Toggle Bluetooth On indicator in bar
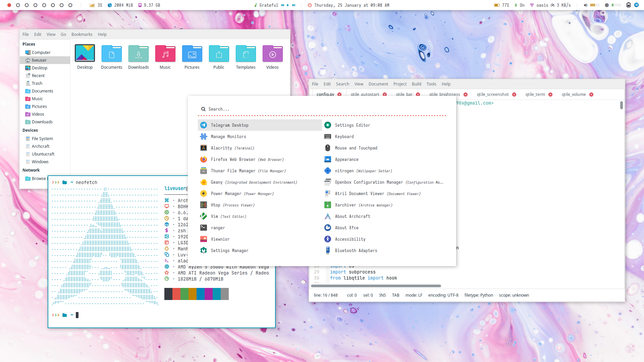Viewport: 644px width, 362px height. pos(519,5)
